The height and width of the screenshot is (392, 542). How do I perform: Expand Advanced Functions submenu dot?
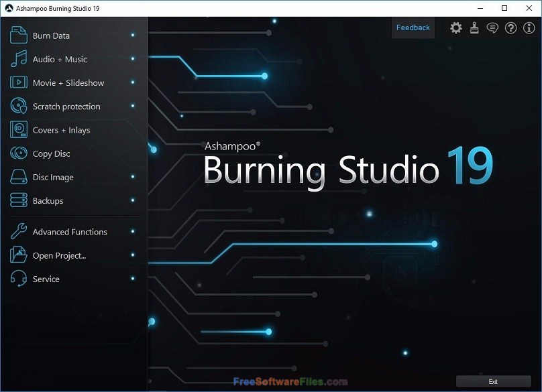[133, 231]
